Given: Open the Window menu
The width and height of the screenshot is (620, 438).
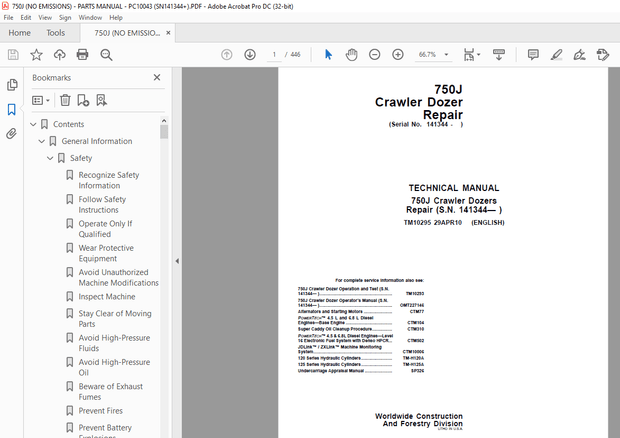Looking at the screenshot, I should [x=90, y=17].
